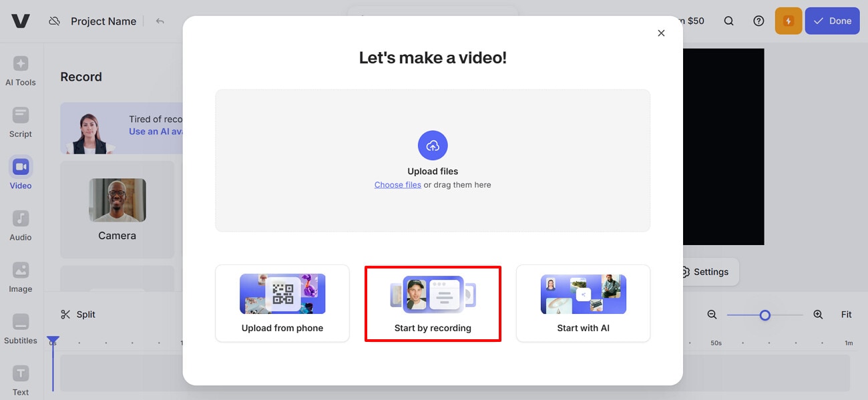Select Start with AI
The height and width of the screenshot is (400, 868).
(x=582, y=304)
